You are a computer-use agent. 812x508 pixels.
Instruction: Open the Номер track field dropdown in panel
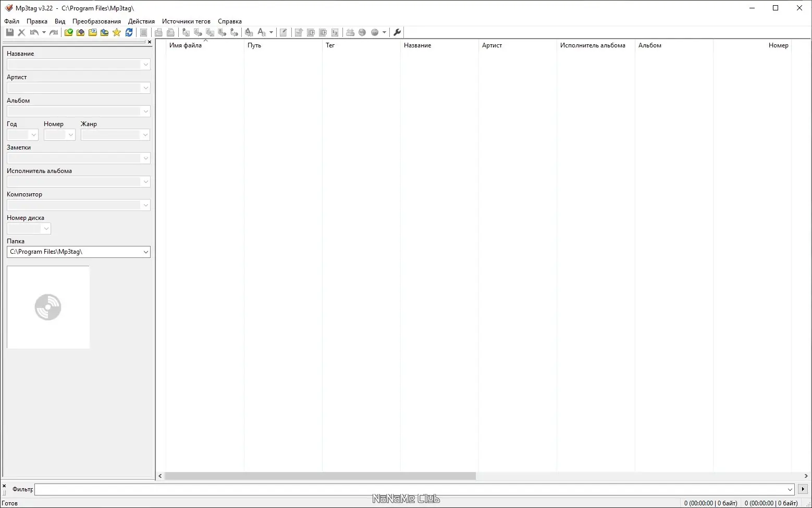pyautogui.click(x=71, y=135)
